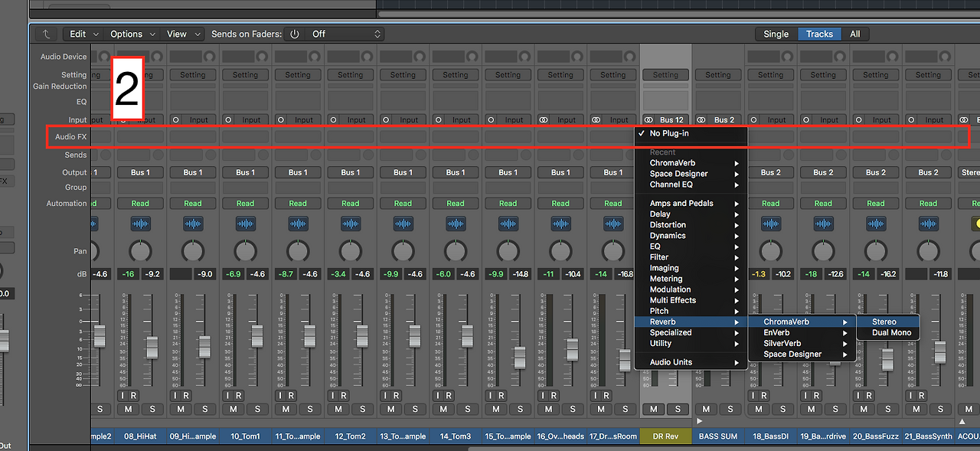
Task: Click the waveform icon on 17_Dr...sRoom channel
Action: tap(612, 223)
